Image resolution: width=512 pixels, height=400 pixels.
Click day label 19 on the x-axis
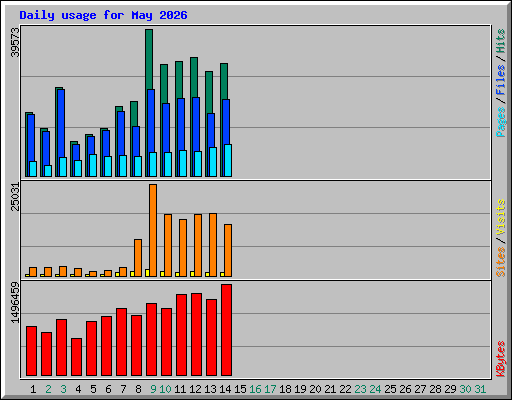pyautogui.click(x=300, y=389)
